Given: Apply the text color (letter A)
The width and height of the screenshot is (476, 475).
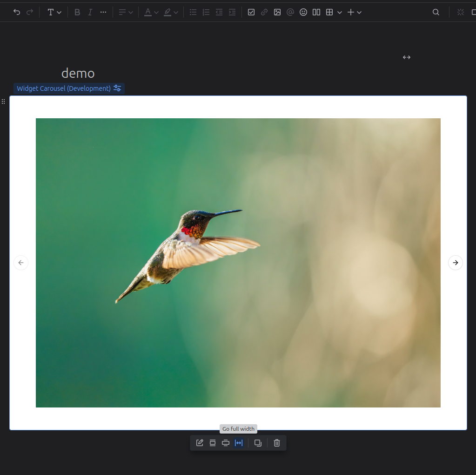Looking at the screenshot, I should [x=148, y=12].
